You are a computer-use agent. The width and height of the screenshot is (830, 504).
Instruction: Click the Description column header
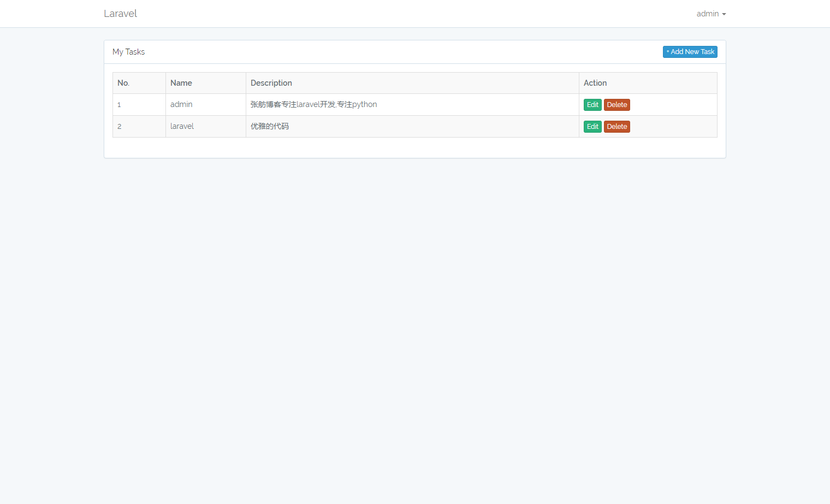(271, 83)
